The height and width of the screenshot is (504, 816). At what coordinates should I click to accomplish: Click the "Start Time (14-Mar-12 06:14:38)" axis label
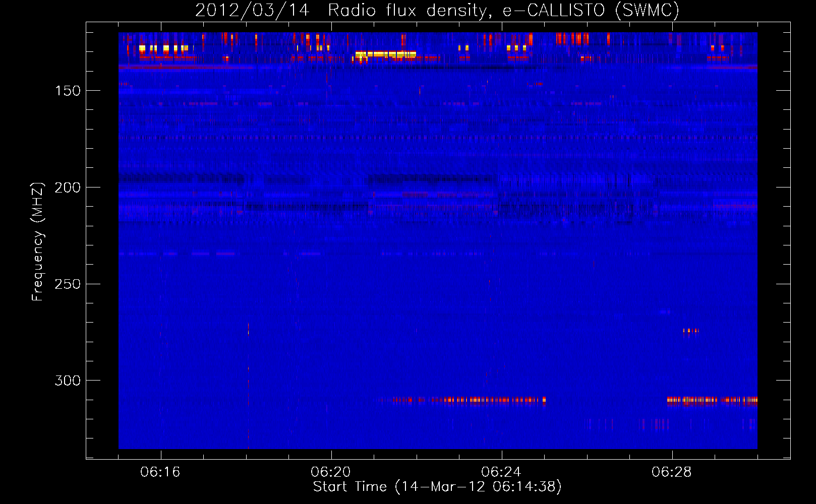tap(437, 486)
